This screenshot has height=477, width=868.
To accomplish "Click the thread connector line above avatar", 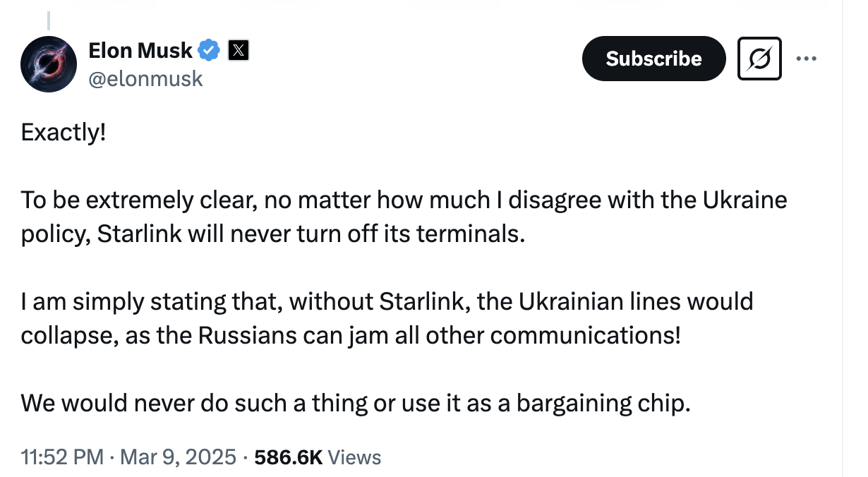I will click(49, 20).
